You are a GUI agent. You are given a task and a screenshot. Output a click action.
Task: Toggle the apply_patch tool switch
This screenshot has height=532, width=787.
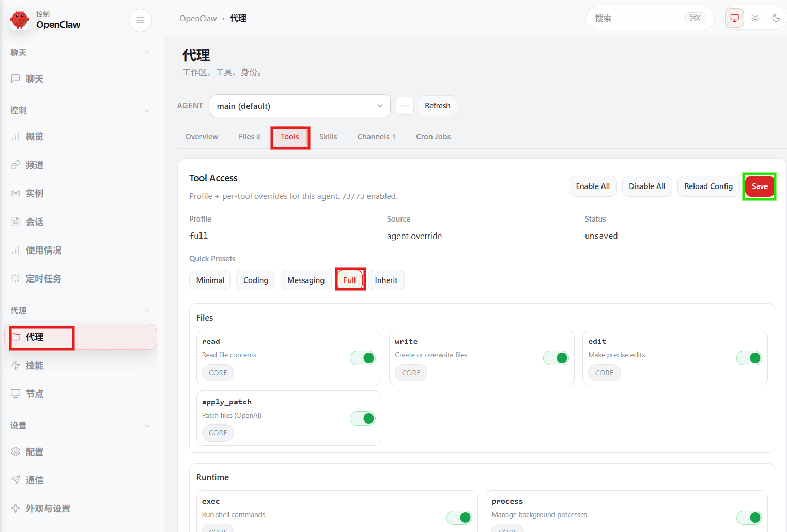pyautogui.click(x=363, y=418)
